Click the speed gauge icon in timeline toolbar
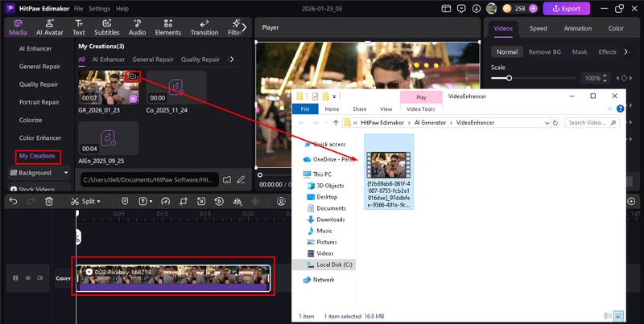 coord(166,201)
